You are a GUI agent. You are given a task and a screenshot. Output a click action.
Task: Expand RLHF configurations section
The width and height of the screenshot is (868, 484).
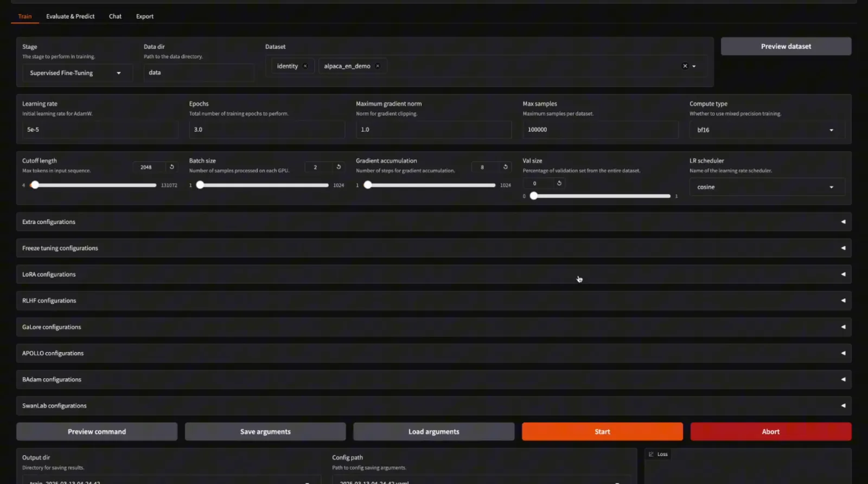click(433, 301)
